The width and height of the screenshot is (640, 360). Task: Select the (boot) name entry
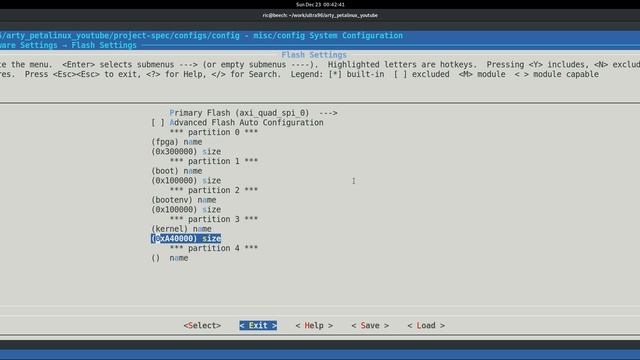(x=177, y=171)
